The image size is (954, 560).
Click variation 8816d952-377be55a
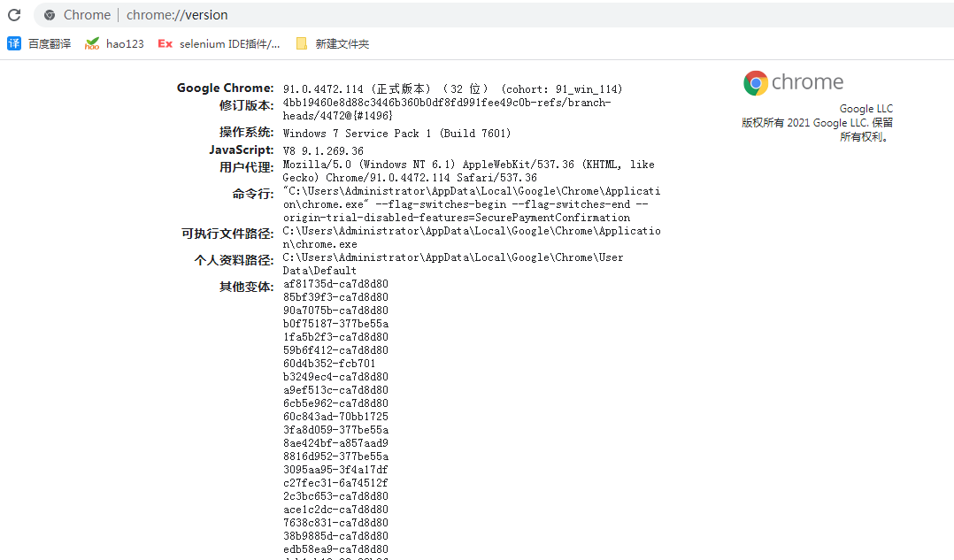[x=335, y=456]
